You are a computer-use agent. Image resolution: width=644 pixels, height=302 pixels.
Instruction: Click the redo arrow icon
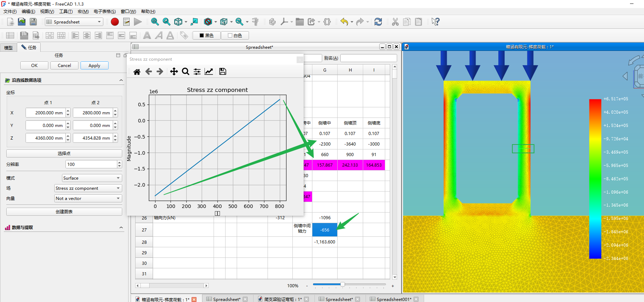pyautogui.click(x=360, y=22)
